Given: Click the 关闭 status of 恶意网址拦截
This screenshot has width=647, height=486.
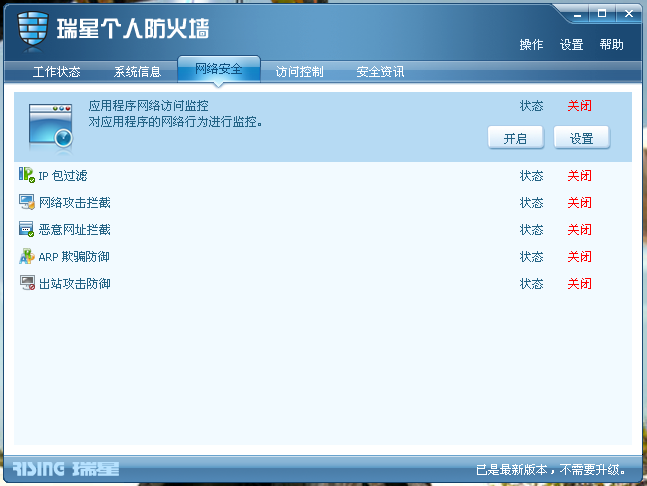Looking at the screenshot, I should point(579,229).
